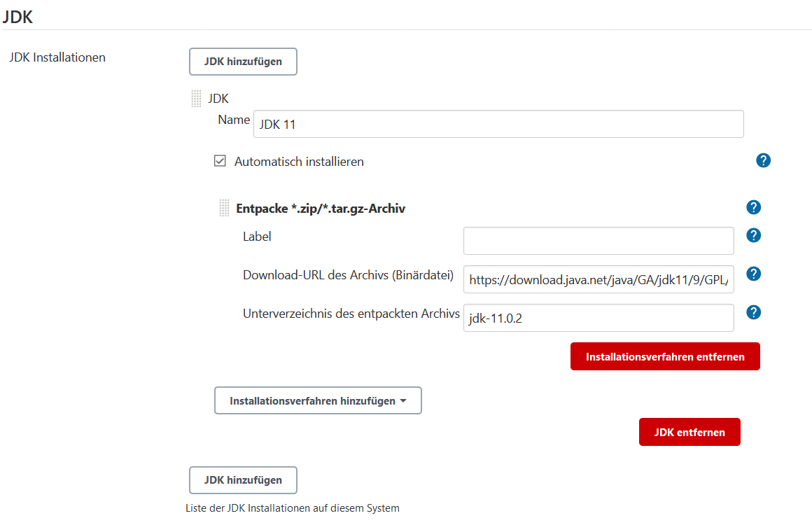Viewport: 812px width, 525px height.
Task: Click into the empty Label input field
Action: tap(598, 241)
